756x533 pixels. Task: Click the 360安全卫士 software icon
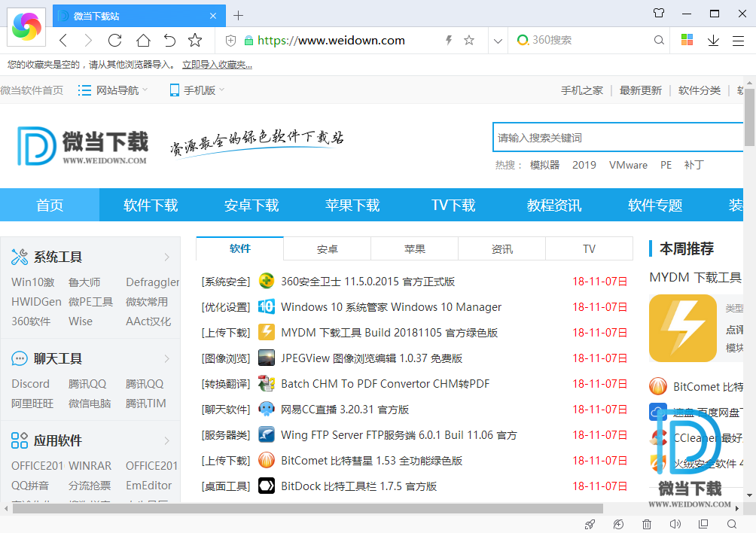click(x=266, y=281)
